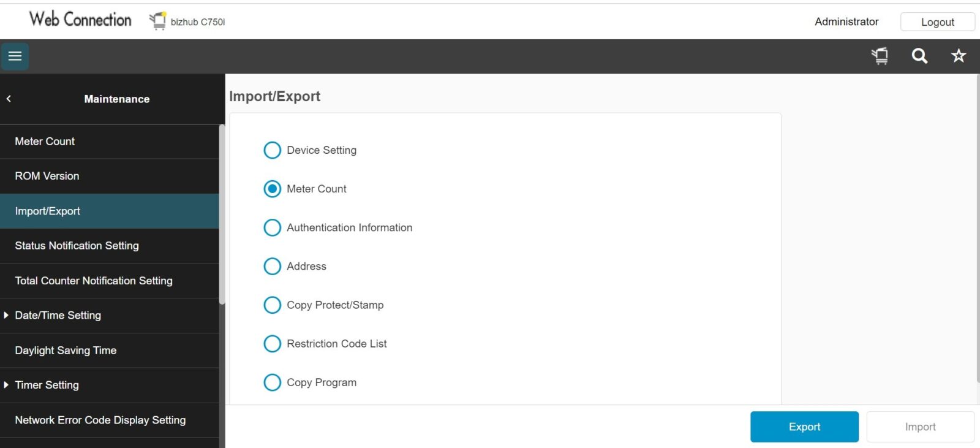Click the device information printer icon in toolbar
The height and width of the screenshot is (448, 980).
880,56
